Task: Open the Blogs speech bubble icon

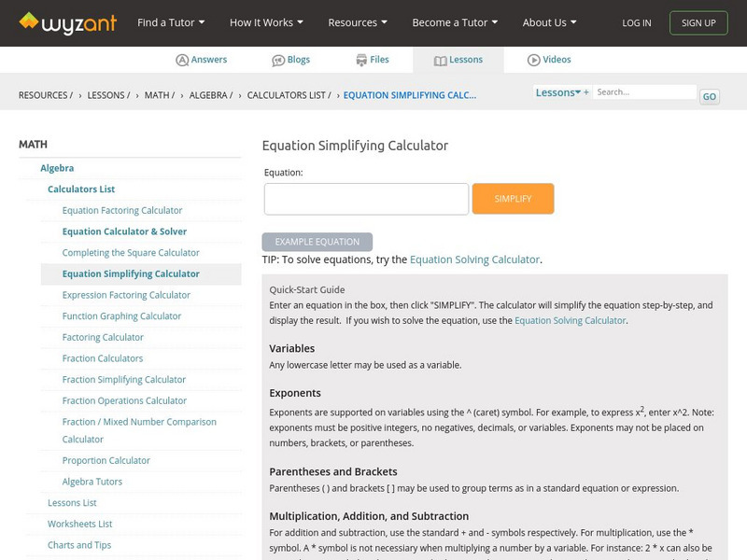Action: tap(278, 60)
